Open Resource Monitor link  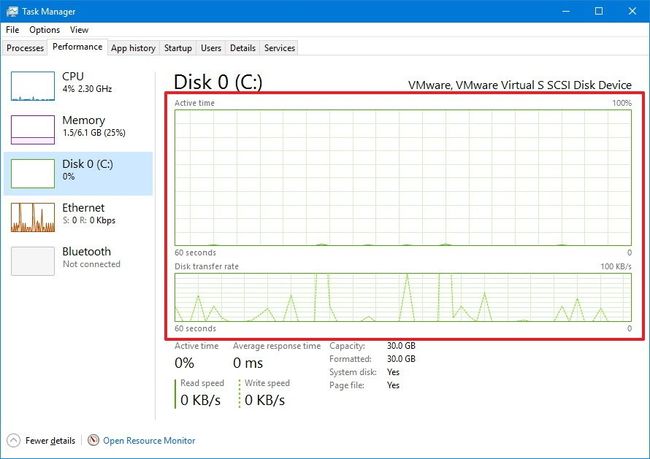(x=149, y=440)
